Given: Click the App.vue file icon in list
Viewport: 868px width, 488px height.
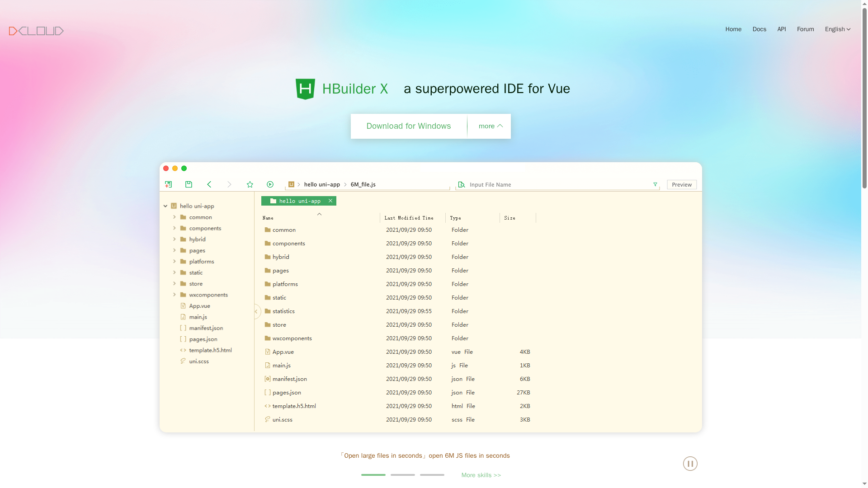Looking at the screenshot, I should [x=268, y=352].
